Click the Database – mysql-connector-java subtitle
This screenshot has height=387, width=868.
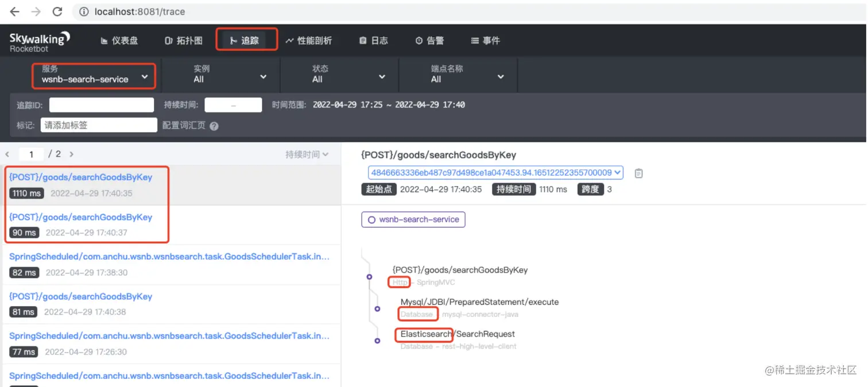459,315
